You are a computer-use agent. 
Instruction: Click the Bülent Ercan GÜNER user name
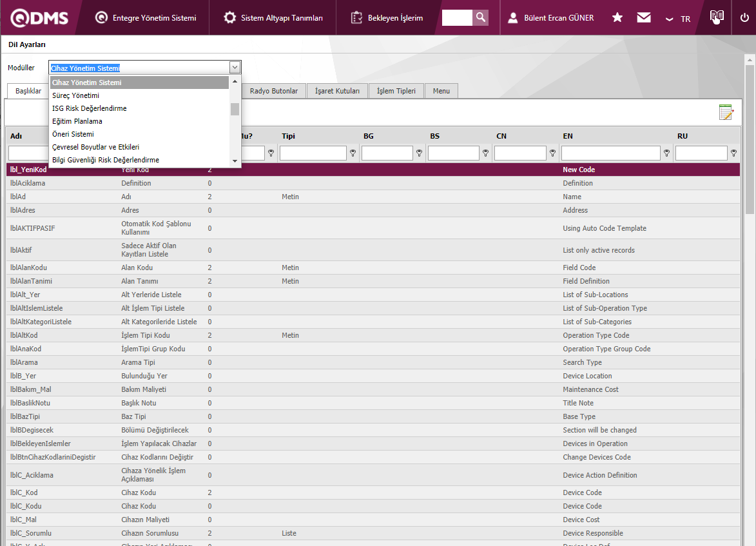(x=559, y=18)
